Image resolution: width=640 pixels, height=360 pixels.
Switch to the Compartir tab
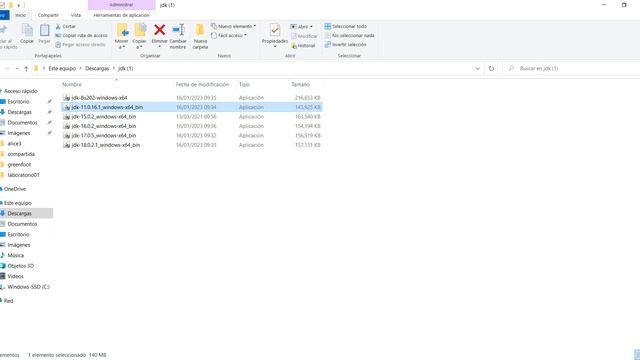click(48, 15)
